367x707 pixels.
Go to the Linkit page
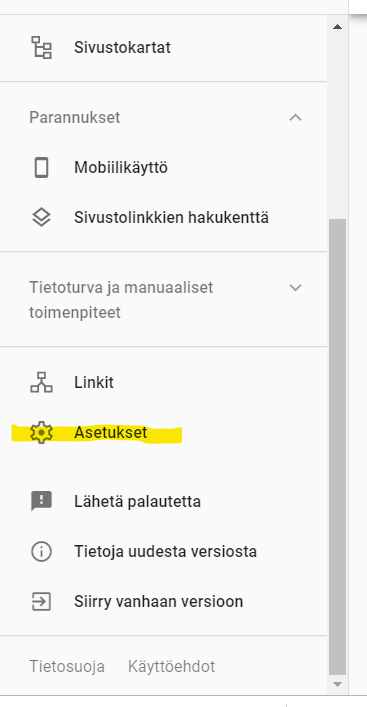pos(164,383)
